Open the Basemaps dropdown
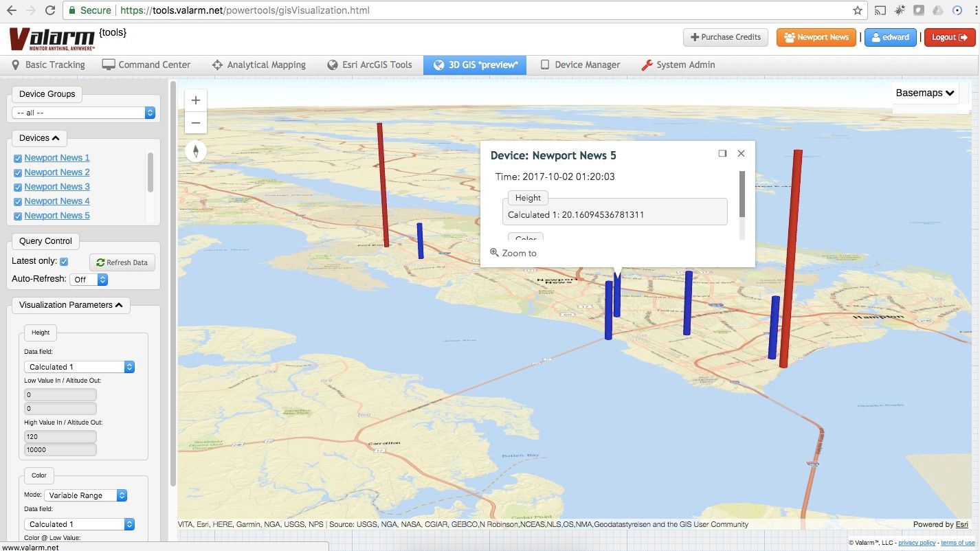 tap(924, 93)
